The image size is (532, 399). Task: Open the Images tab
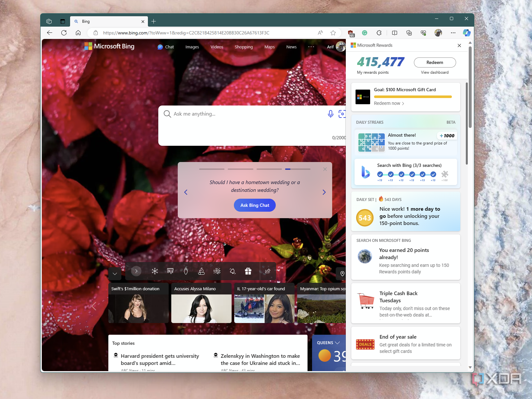click(x=192, y=47)
